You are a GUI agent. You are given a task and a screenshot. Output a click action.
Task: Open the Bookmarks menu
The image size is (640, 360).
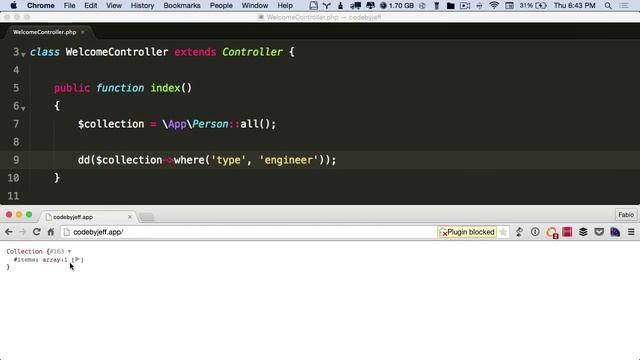(182, 6)
